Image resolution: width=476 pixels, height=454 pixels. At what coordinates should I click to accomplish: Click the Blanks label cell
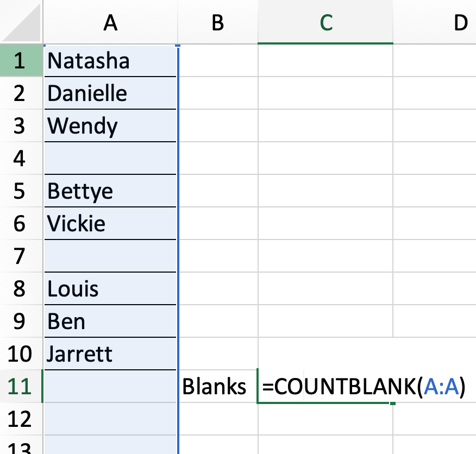point(217,386)
